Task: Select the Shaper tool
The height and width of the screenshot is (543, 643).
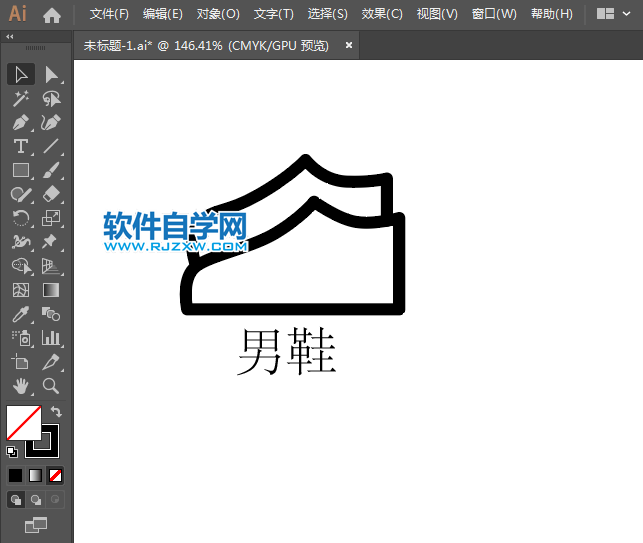Action: coord(21,194)
